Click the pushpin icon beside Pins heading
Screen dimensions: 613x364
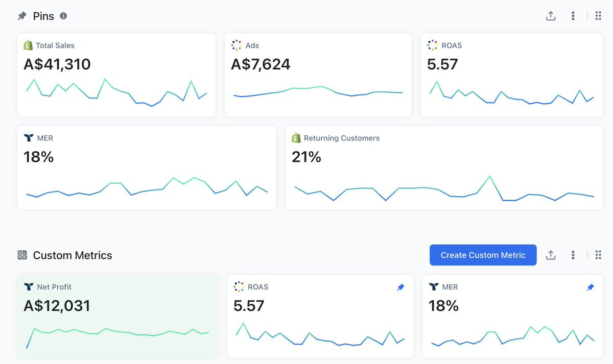(22, 16)
